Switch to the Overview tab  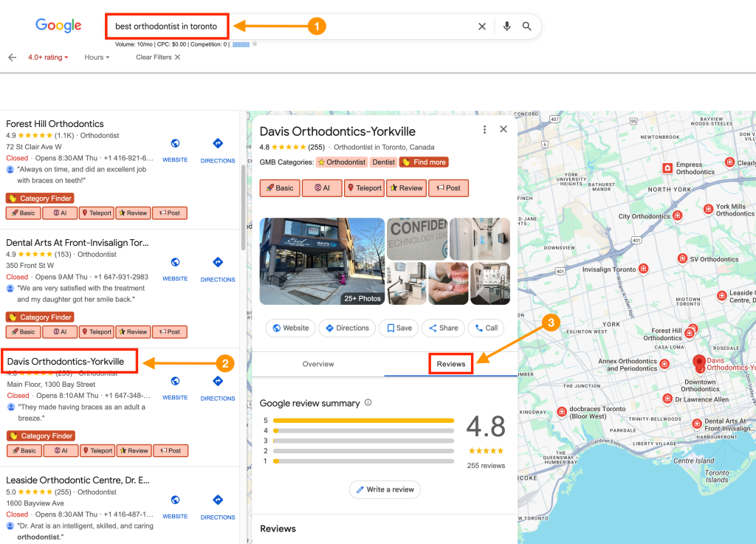tap(318, 364)
